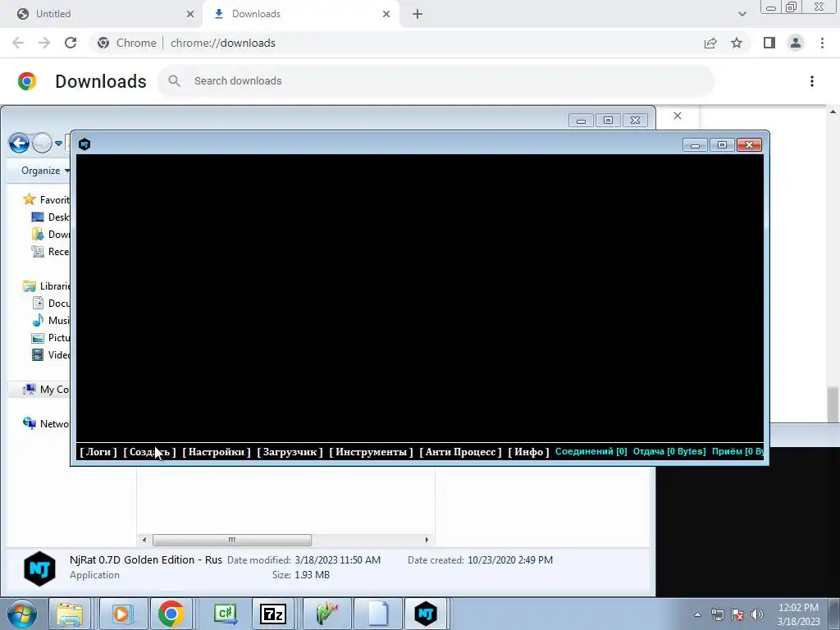Toggle the Chrome side panel

[x=769, y=43]
